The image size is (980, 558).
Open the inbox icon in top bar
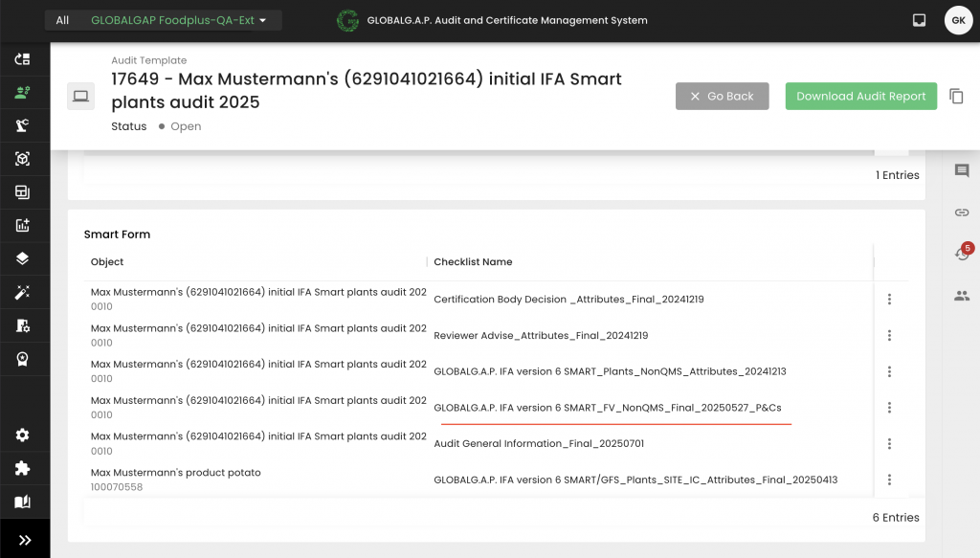point(919,20)
